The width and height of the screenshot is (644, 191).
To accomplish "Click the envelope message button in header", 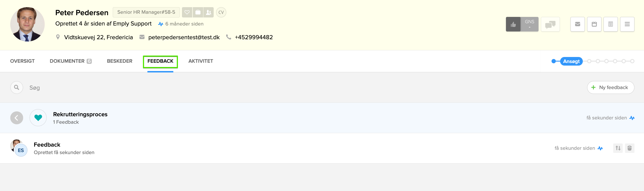I will click(x=577, y=24).
